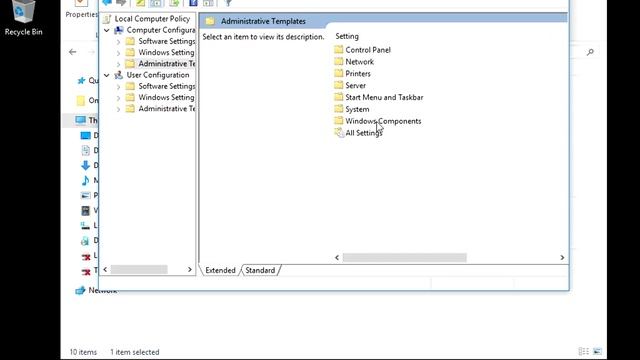Select OneDrive yellow folder in Explorer sidebar

81,100
